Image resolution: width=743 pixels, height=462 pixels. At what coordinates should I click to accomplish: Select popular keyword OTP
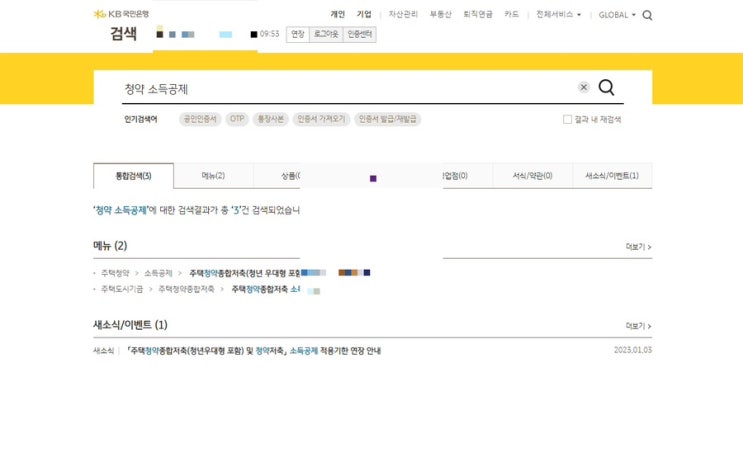coord(237,119)
